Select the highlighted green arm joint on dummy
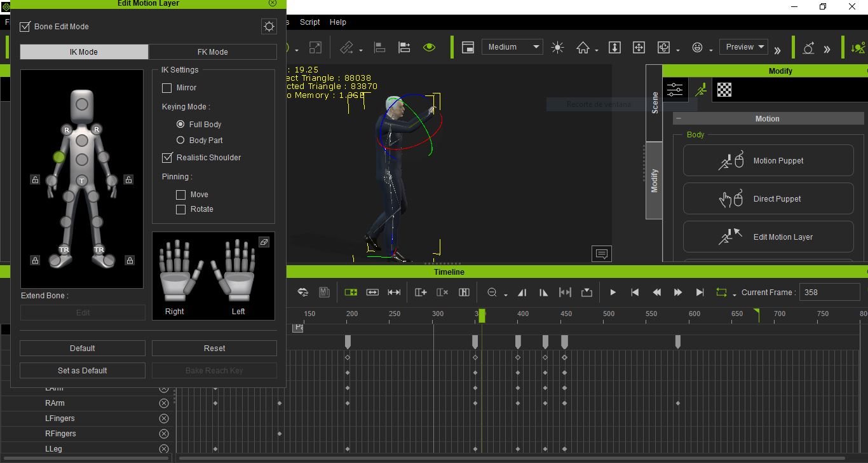Image resolution: width=868 pixels, height=463 pixels. click(59, 156)
